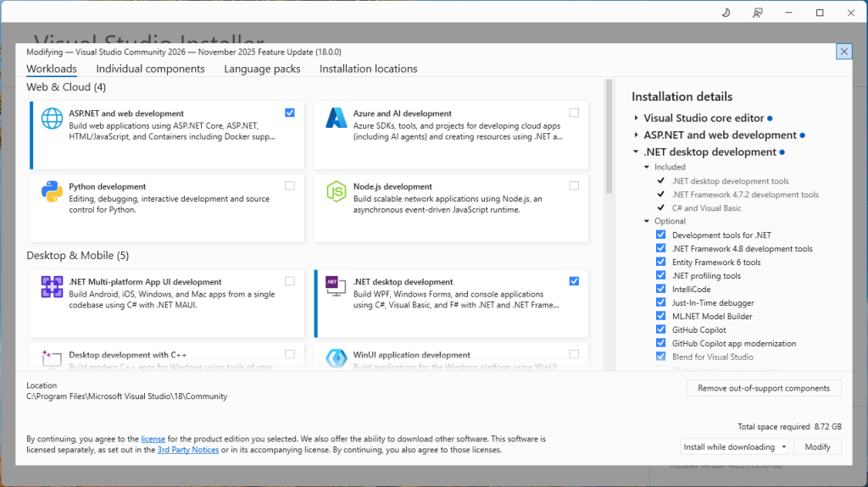Check the Azure and AI development workload
This screenshot has height=487, width=868.
574,113
